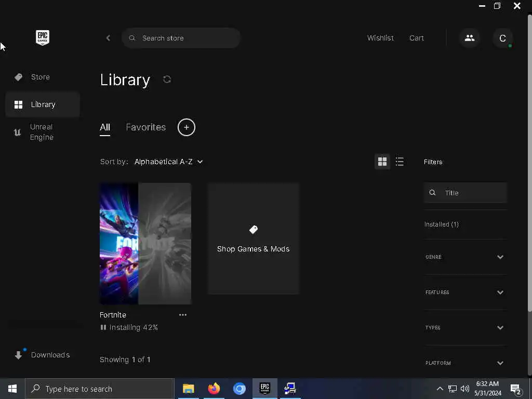Go back with the left chevron arrow

(x=108, y=38)
